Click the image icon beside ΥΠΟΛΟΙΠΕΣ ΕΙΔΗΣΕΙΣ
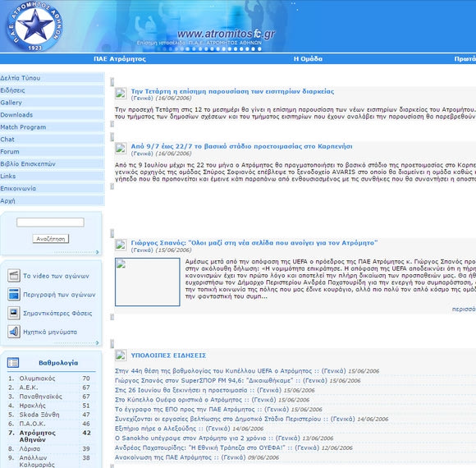This screenshot has height=468, width=476. point(121,355)
